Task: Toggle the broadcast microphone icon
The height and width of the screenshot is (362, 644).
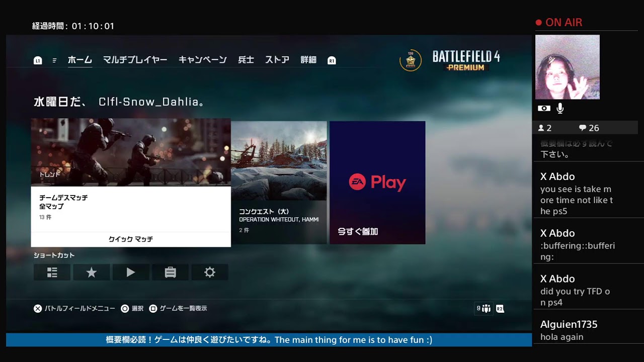Action: point(560,108)
